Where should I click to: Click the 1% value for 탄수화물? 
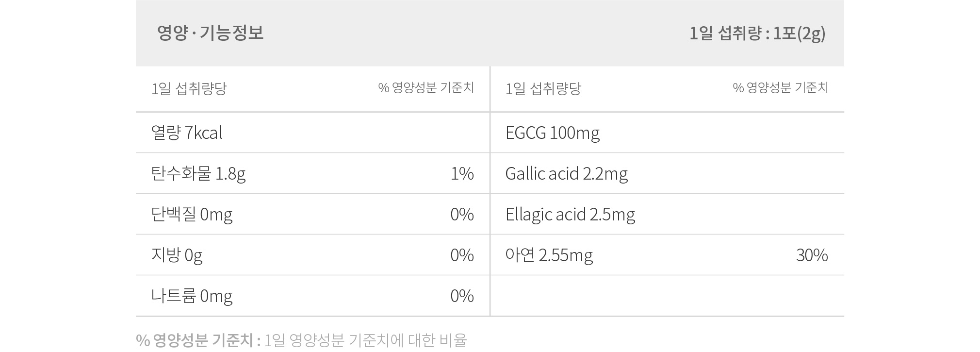[x=462, y=174]
